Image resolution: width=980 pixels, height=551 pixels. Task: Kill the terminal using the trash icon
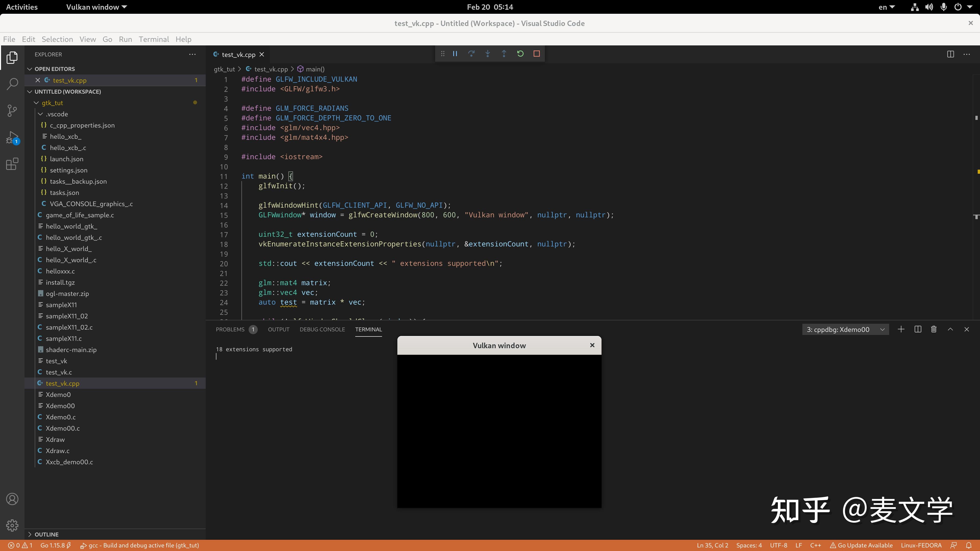click(x=934, y=329)
